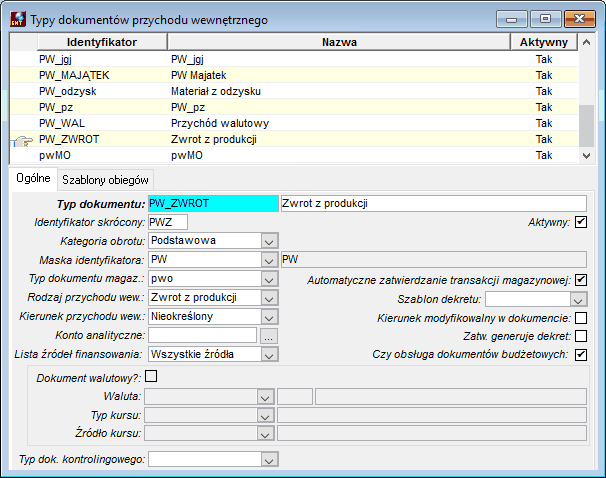Expand the Kategoria obrotu dropdown

269,241
